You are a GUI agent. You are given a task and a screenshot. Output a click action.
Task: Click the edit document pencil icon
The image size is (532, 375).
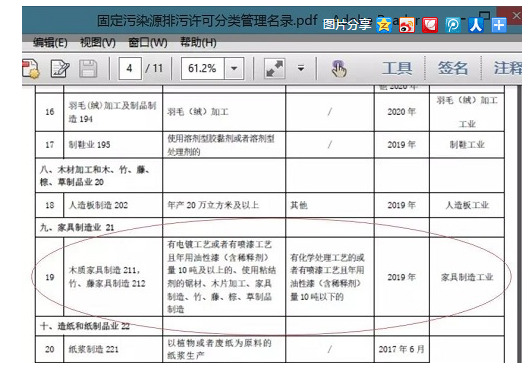(x=60, y=69)
